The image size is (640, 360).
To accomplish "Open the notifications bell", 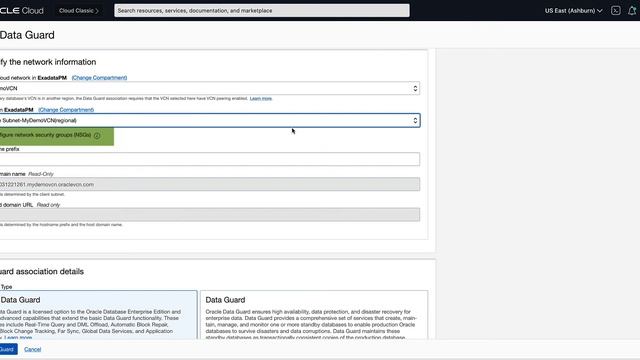I will tap(632, 11).
